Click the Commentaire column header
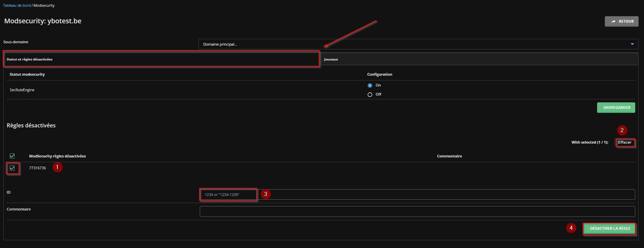 pyautogui.click(x=449, y=156)
